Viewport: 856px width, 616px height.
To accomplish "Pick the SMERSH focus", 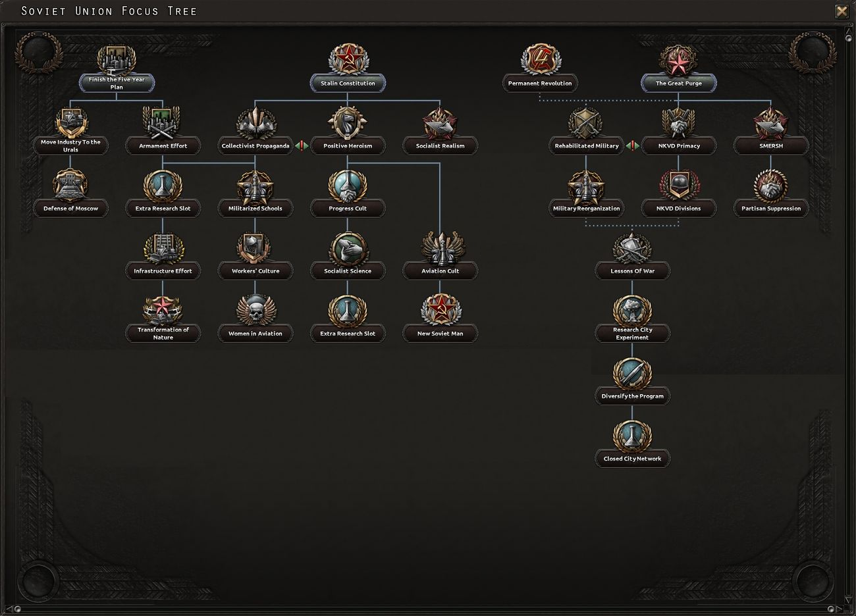I will 770,145.
